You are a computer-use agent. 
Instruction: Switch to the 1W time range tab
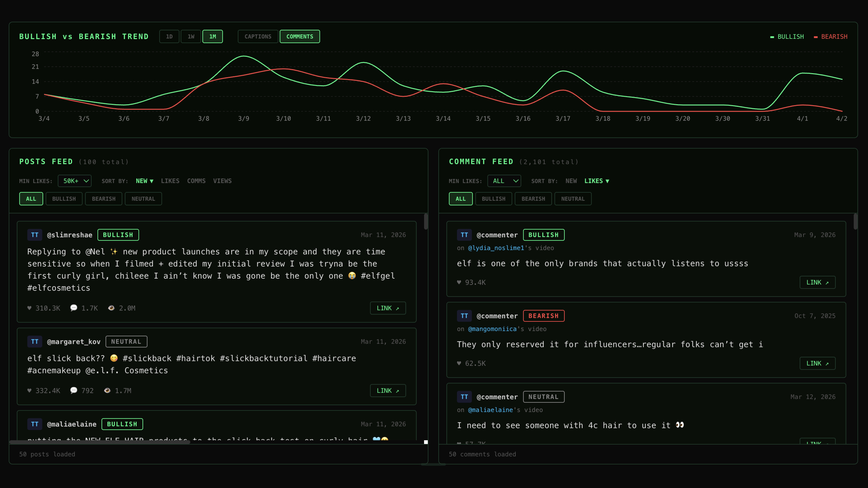pos(191,36)
